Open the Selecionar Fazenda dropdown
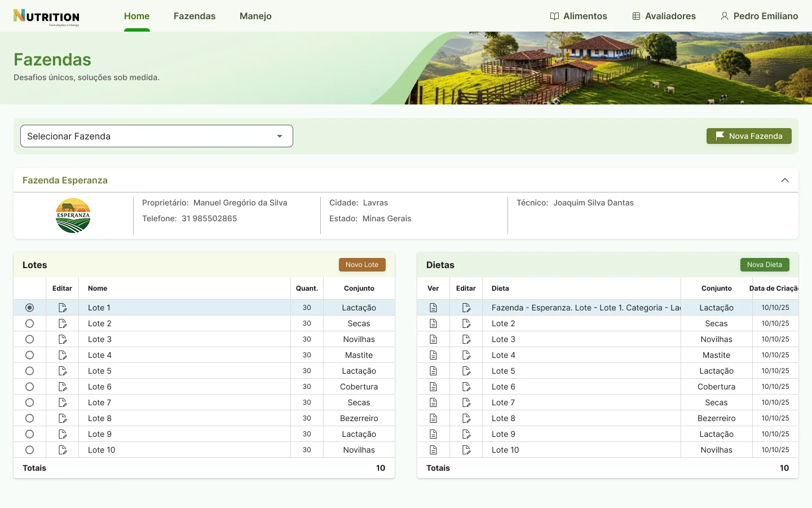 pyautogui.click(x=157, y=136)
